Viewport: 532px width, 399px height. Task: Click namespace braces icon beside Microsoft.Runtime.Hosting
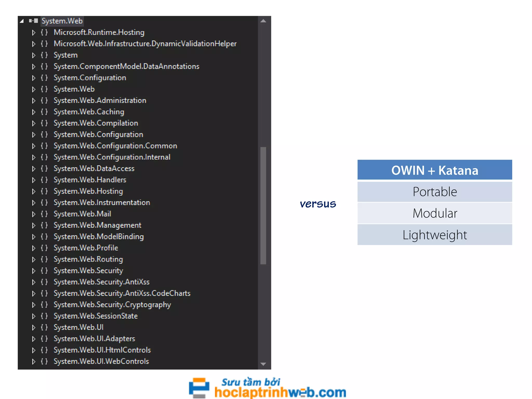point(44,32)
